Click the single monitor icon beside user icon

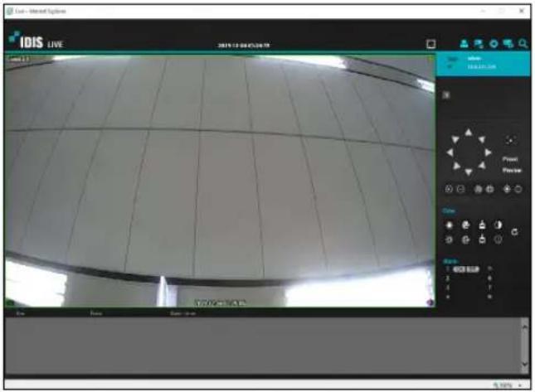[x=479, y=44]
